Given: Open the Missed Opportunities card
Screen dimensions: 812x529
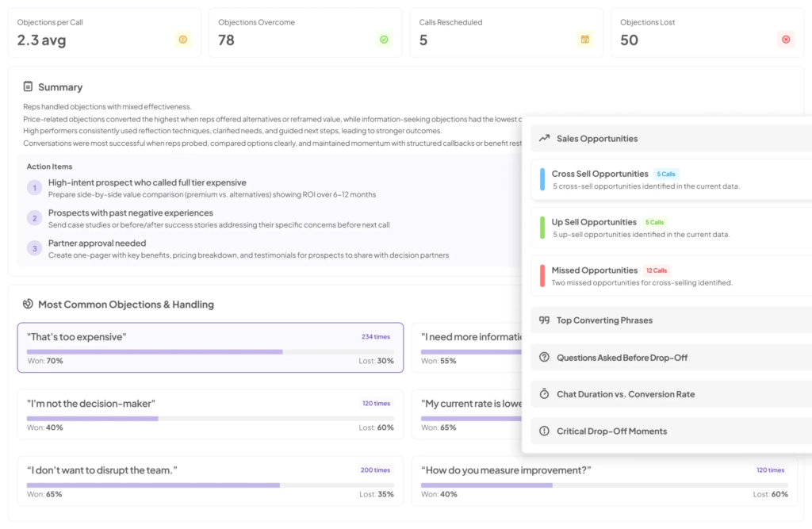Looking at the screenshot, I should pos(671,276).
